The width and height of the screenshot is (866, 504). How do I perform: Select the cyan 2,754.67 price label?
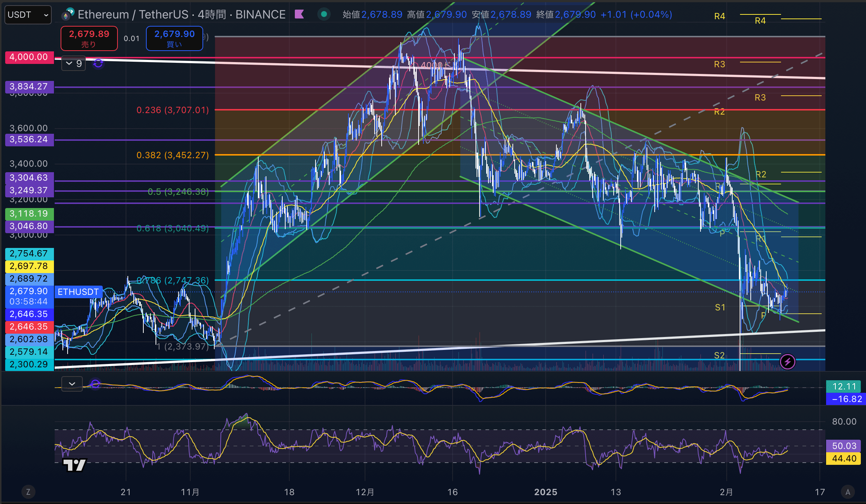pos(29,254)
